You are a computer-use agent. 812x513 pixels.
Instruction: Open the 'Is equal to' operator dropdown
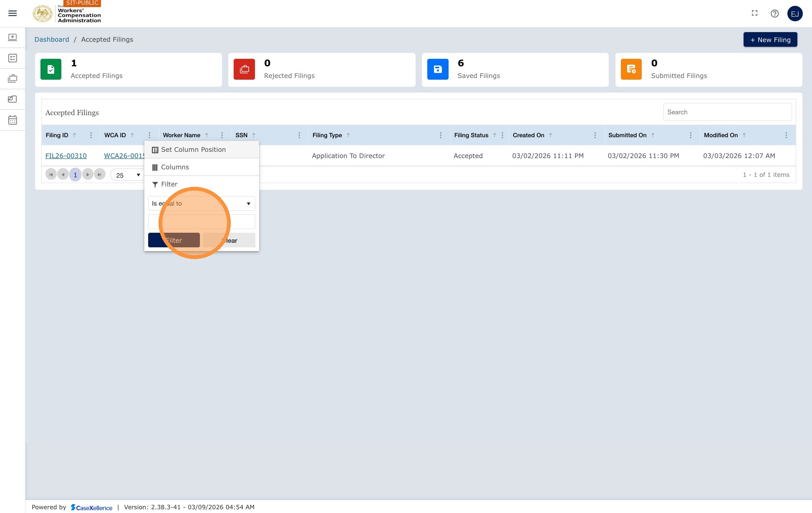tap(202, 204)
